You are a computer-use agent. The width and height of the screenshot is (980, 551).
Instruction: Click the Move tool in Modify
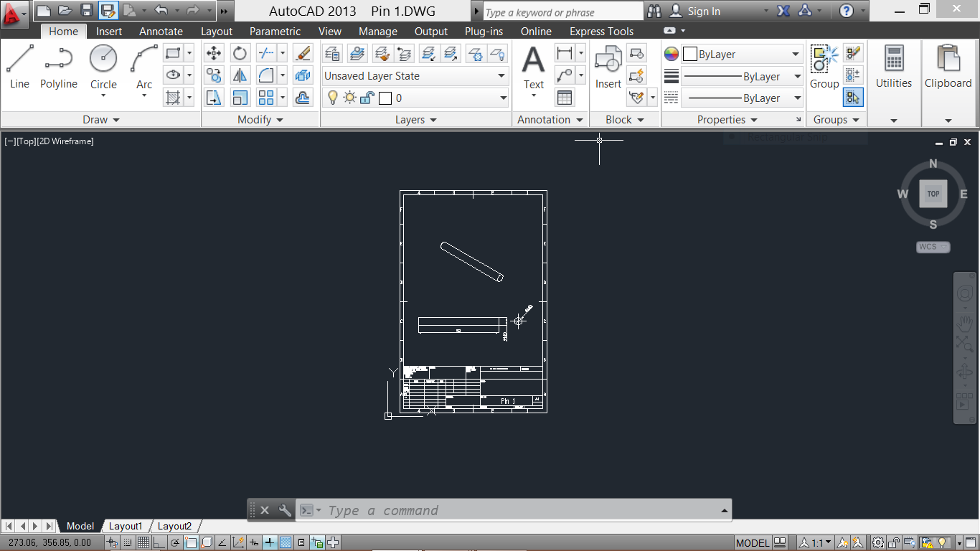pos(214,53)
